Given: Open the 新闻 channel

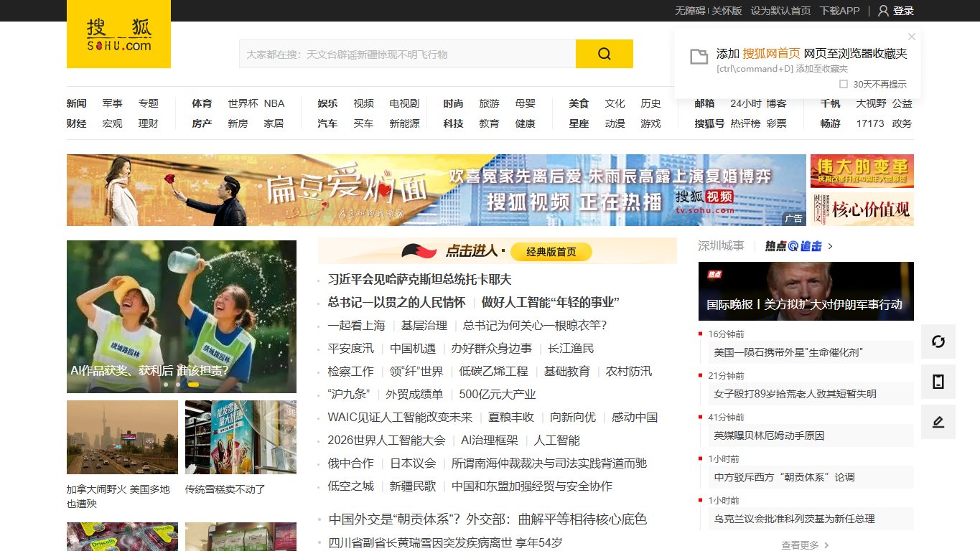Looking at the screenshot, I should point(76,103).
